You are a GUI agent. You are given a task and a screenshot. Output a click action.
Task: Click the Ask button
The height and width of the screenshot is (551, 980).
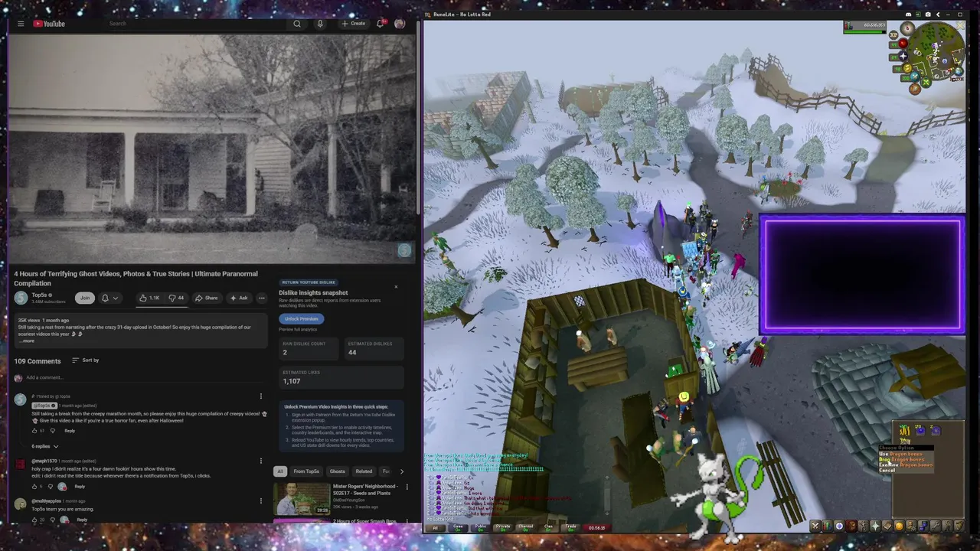click(239, 298)
